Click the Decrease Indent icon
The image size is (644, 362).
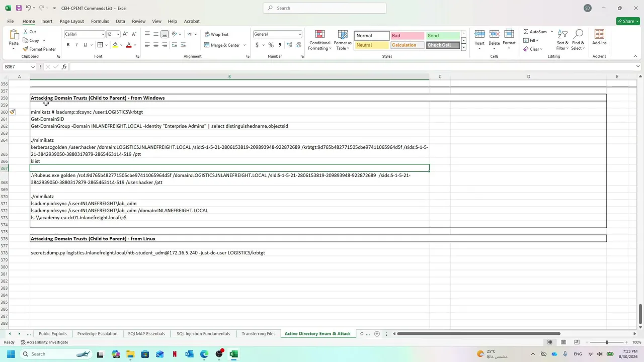tap(175, 45)
